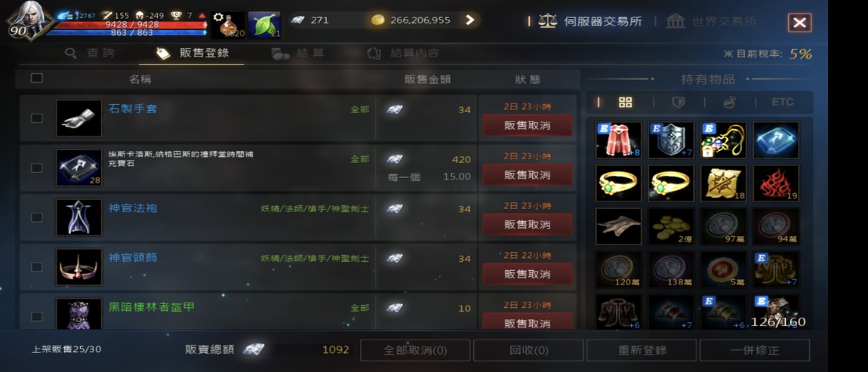Click the 石製手套 item thumbnail
The image size is (868, 372).
tap(78, 118)
